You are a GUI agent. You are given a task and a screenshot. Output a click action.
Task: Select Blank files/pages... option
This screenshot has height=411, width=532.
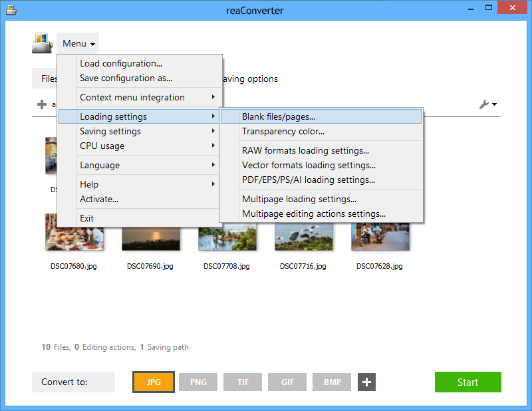(x=321, y=116)
